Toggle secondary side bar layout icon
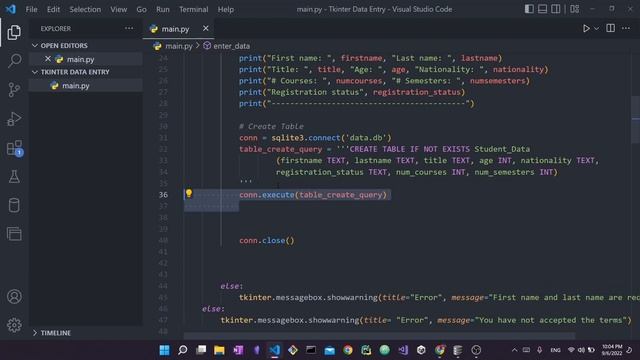 556,9
